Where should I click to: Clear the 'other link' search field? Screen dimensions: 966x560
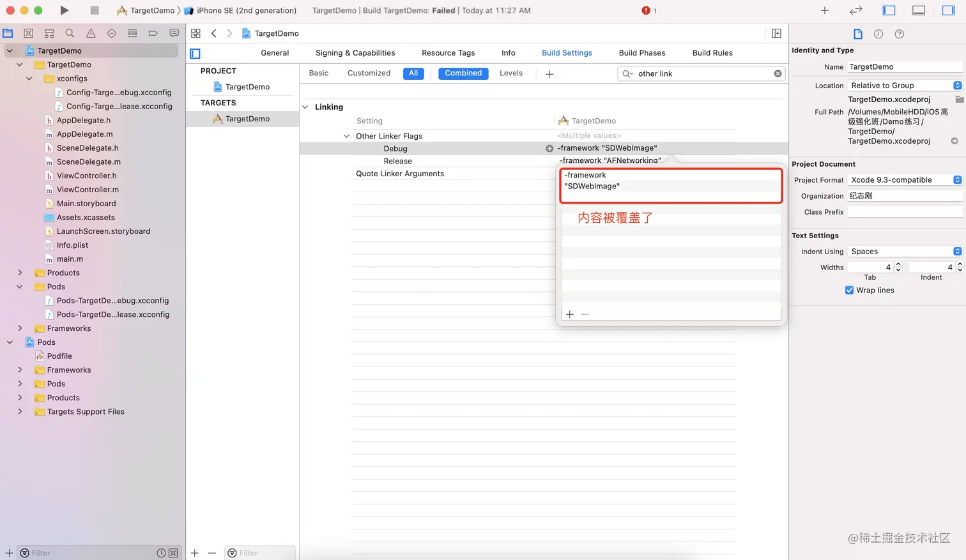point(778,73)
